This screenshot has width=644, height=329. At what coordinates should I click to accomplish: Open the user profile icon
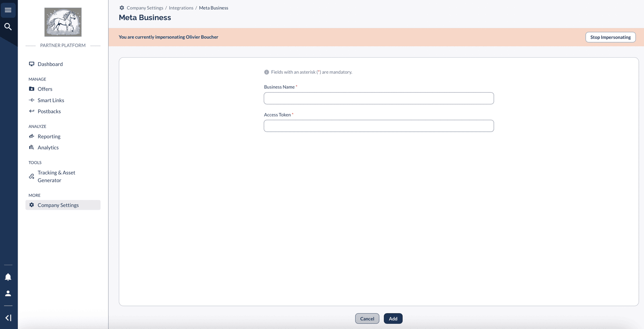click(8, 294)
